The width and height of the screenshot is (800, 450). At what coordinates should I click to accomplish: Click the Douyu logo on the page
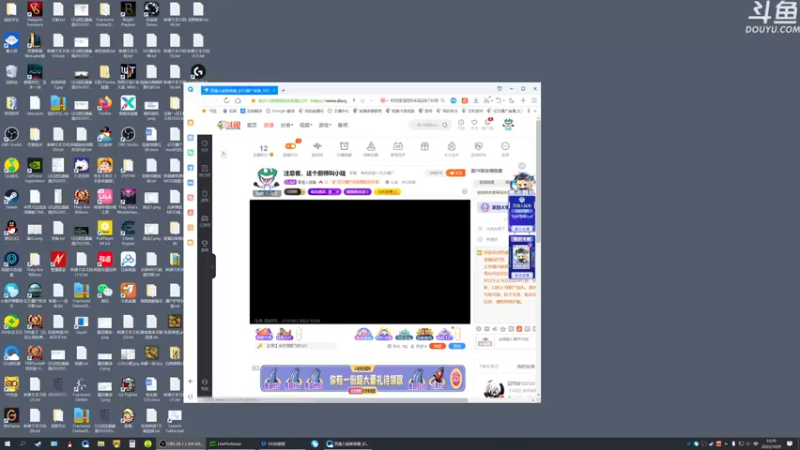[229, 125]
